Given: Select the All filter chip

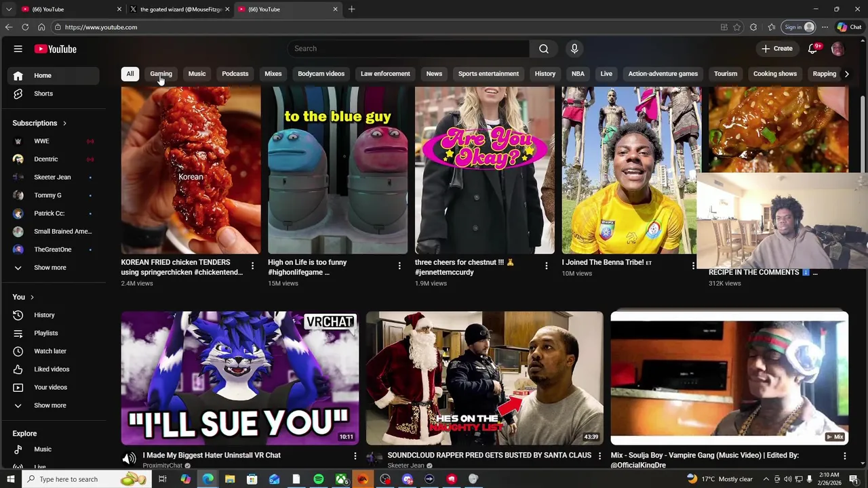Looking at the screenshot, I should click(130, 74).
